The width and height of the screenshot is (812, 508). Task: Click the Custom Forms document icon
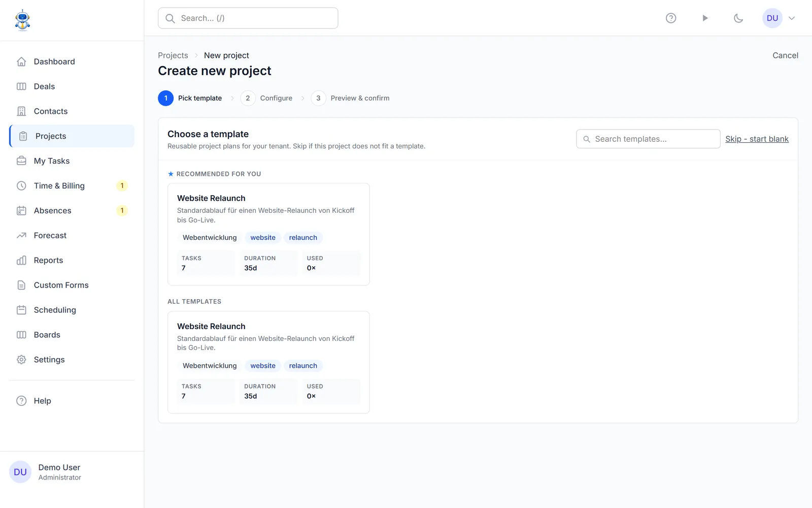(x=21, y=285)
